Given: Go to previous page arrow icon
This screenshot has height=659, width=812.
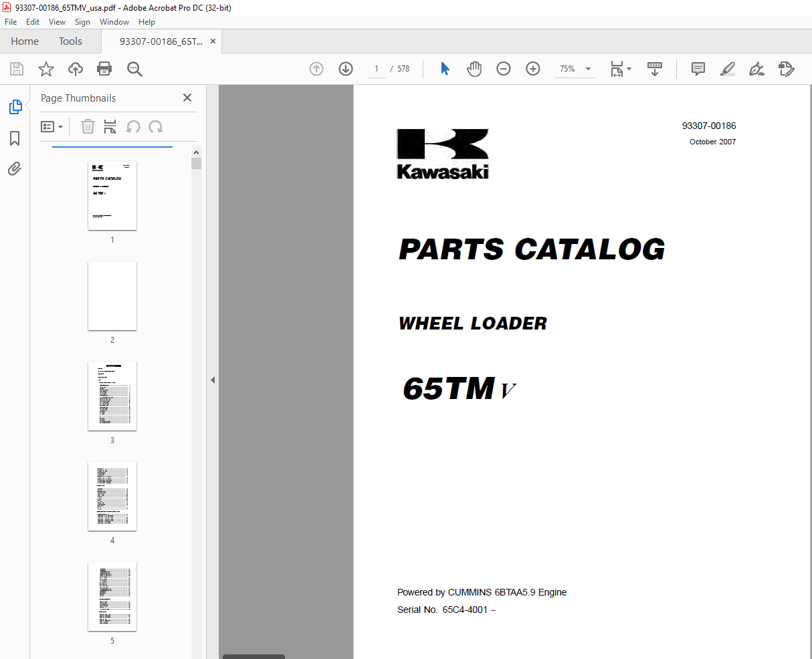Looking at the screenshot, I should pyautogui.click(x=316, y=69).
